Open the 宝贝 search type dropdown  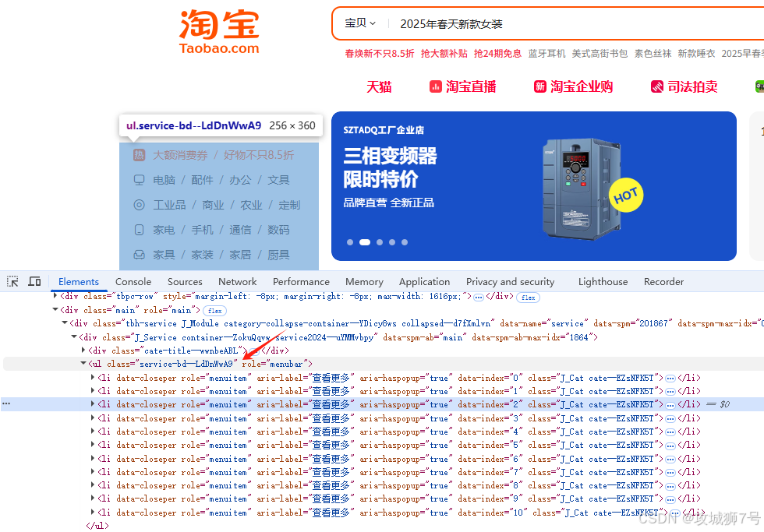(360, 23)
